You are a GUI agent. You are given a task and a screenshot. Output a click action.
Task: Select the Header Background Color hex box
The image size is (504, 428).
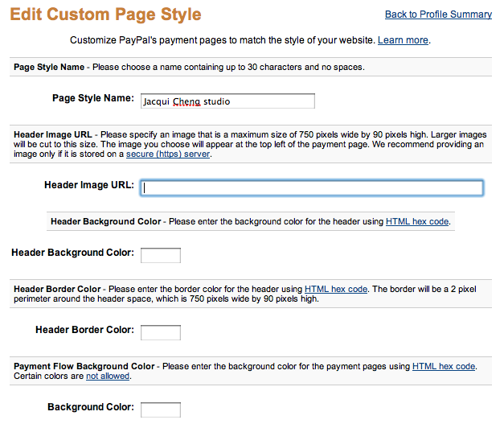point(161,255)
